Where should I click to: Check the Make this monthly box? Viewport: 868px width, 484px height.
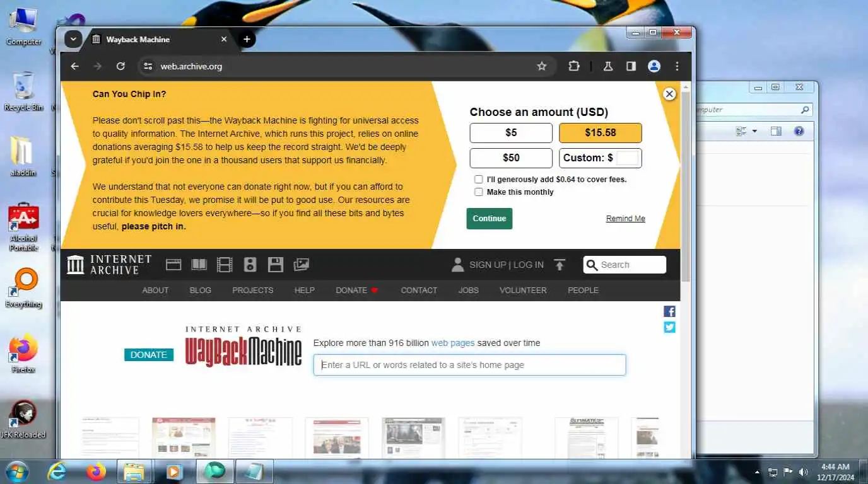point(479,192)
